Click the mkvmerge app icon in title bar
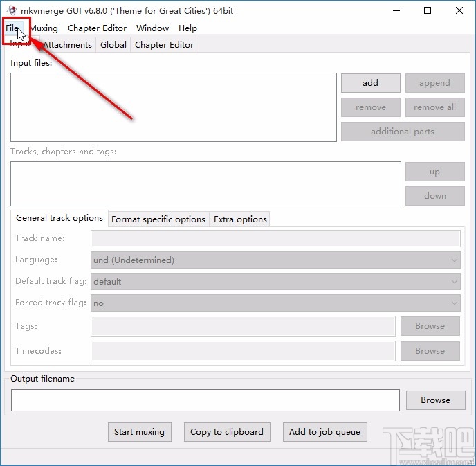Viewport: 476px width, 466px height. click(x=12, y=10)
